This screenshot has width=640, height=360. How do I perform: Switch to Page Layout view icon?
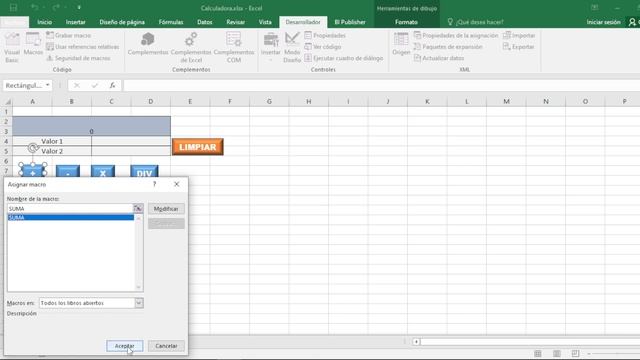coord(556,353)
